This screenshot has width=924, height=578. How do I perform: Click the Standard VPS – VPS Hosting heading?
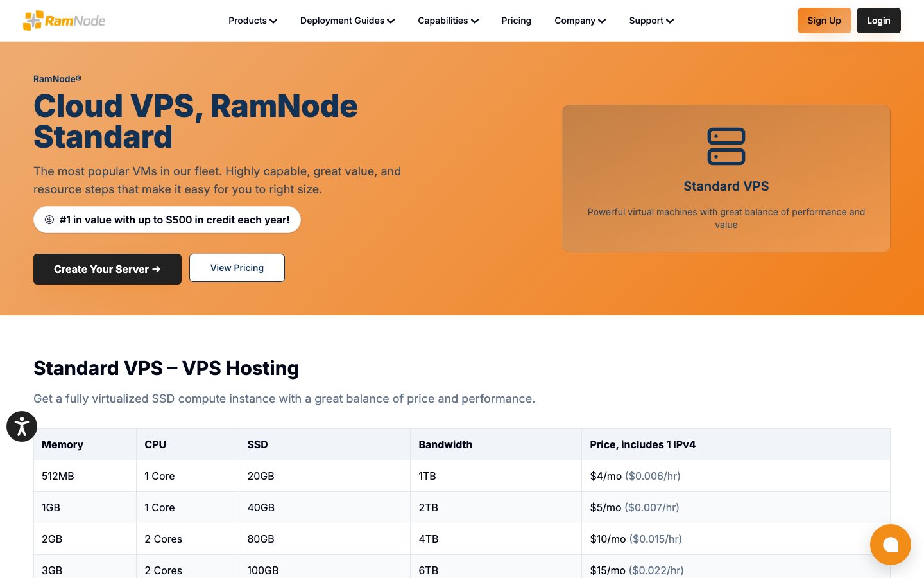(166, 368)
